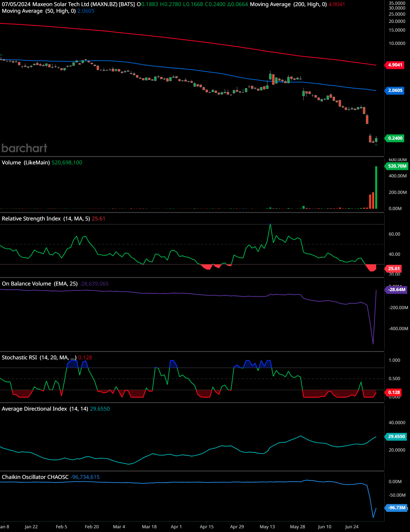Select the green 520.70M volume axis tag
This screenshot has height=532, width=410.
coord(396,166)
